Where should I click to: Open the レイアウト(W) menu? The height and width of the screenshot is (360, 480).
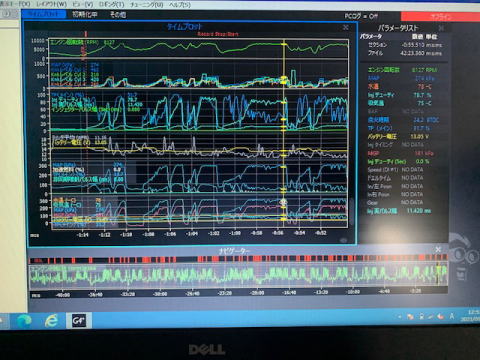51,4
